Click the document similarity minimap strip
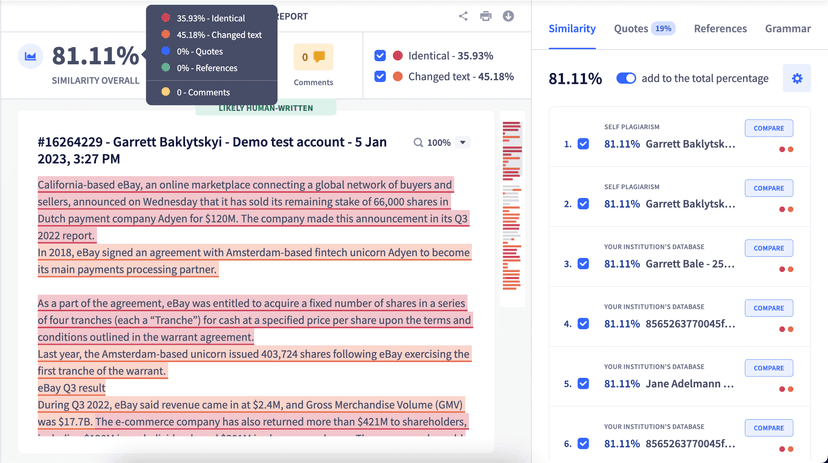Image resolution: width=828 pixels, height=463 pixels. point(512,209)
